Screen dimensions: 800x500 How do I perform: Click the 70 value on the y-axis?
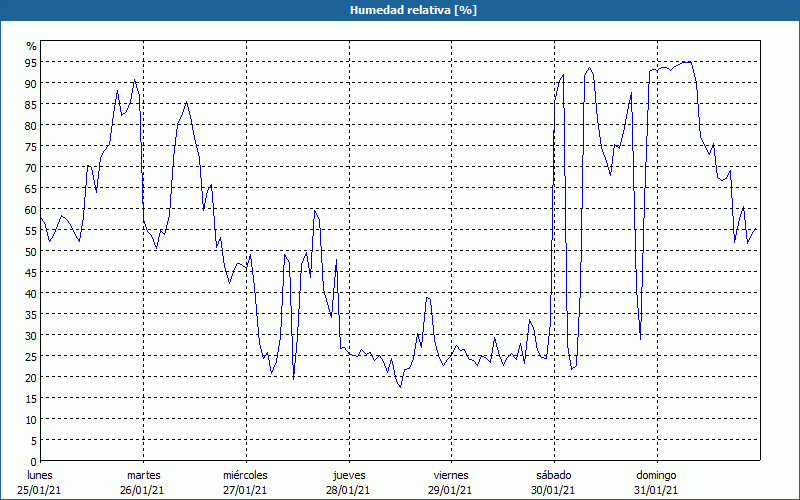32,167
